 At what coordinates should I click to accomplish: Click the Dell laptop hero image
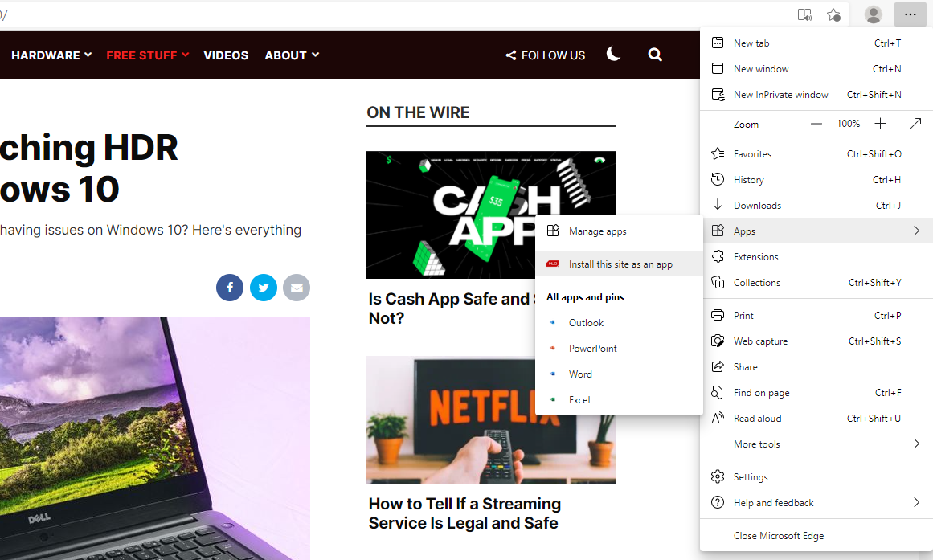point(155,439)
